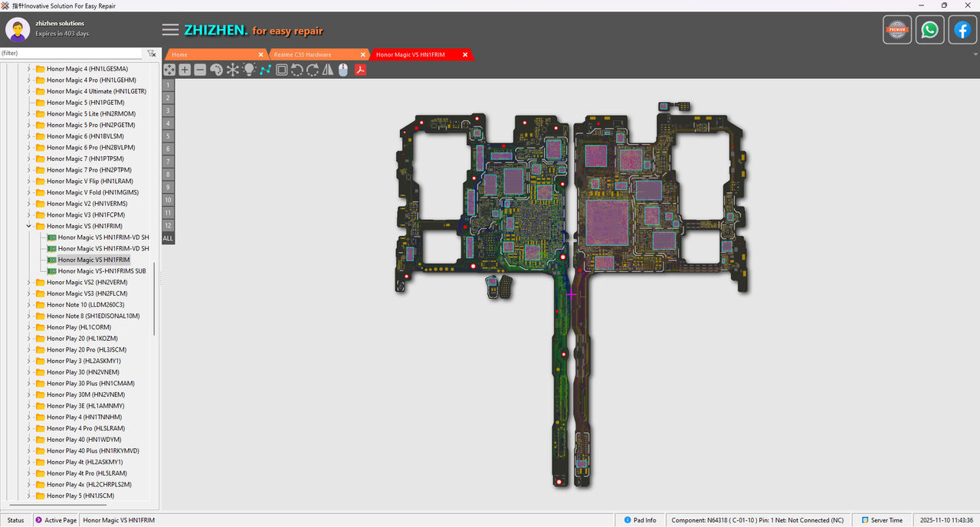Click the Premium badge icon
980x527 pixels.
tap(897, 30)
